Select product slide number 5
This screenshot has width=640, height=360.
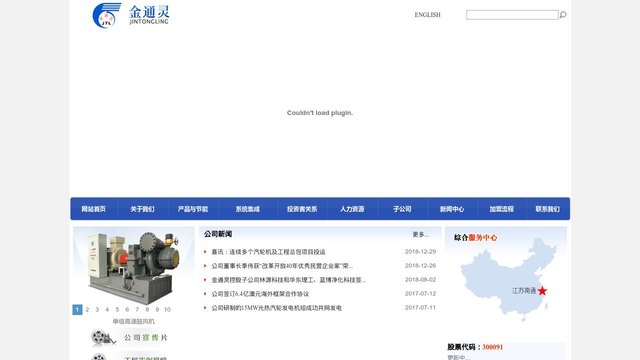click(117, 309)
